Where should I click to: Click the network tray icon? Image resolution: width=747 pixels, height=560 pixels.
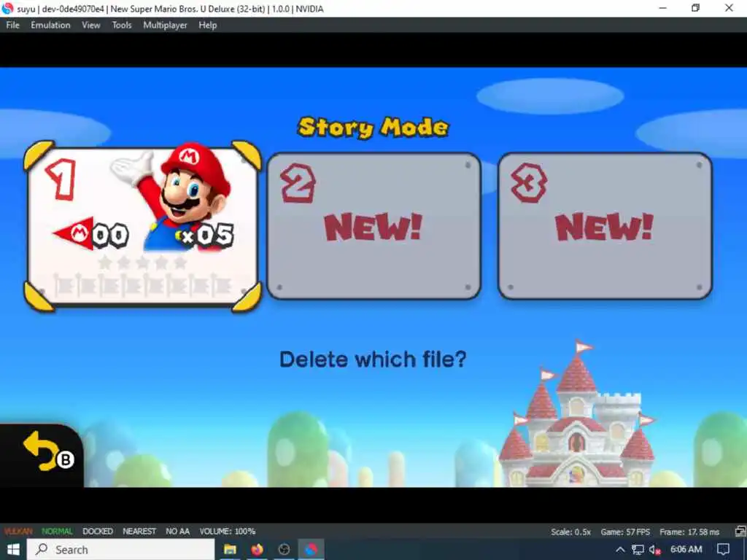click(x=638, y=550)
